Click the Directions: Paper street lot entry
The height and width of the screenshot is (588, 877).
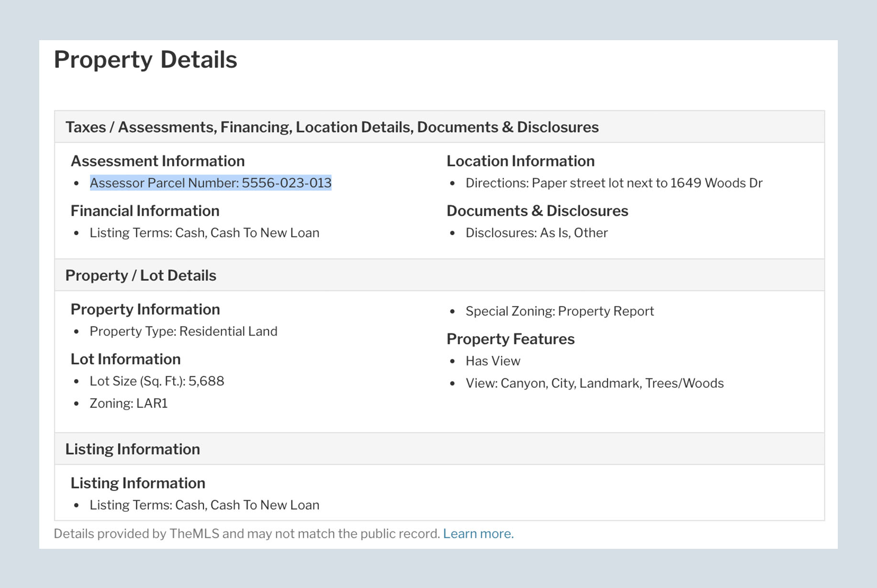tap(614, 183)
